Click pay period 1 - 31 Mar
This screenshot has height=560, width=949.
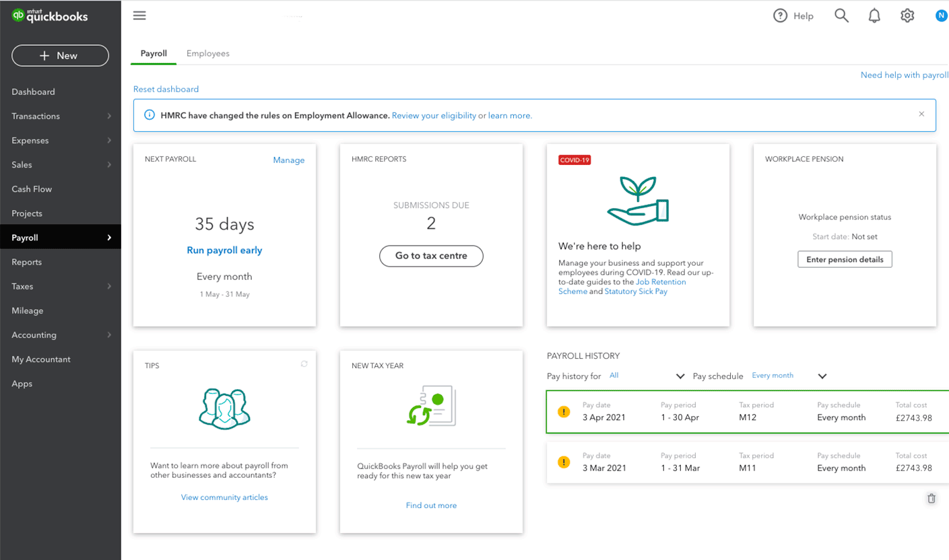pos(680,468)
